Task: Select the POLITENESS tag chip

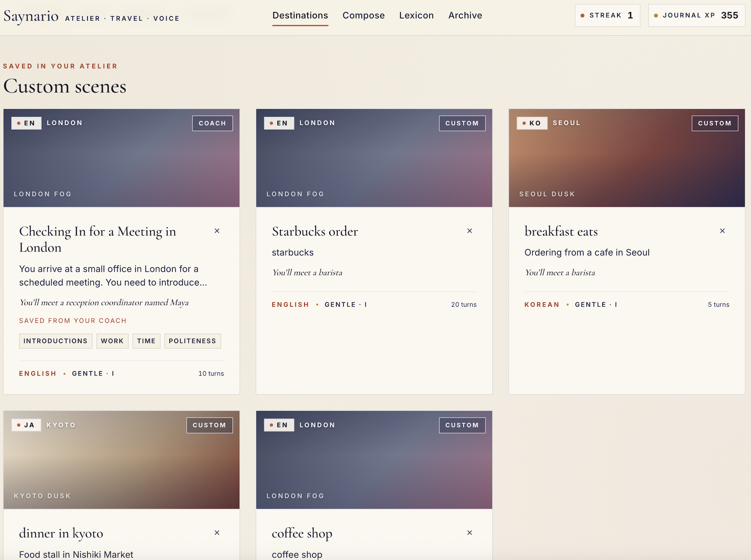Action: point(192,341)
